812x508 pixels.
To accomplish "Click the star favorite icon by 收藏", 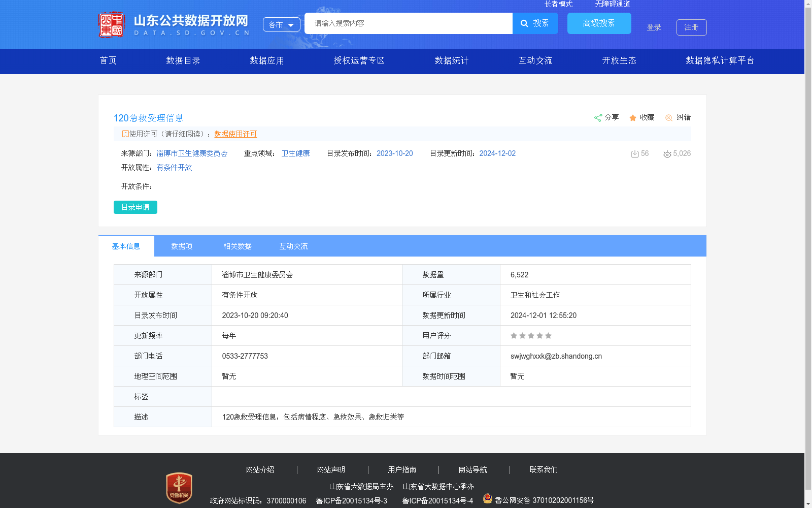I will [x=633, y=118].
